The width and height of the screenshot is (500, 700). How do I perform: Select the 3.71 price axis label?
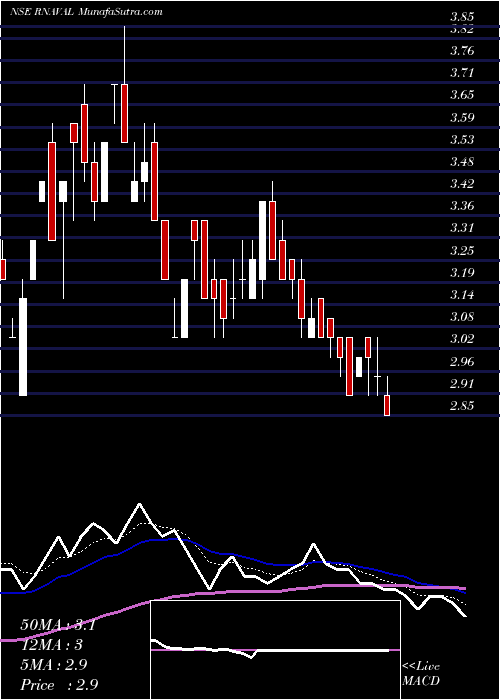[462, 73]
